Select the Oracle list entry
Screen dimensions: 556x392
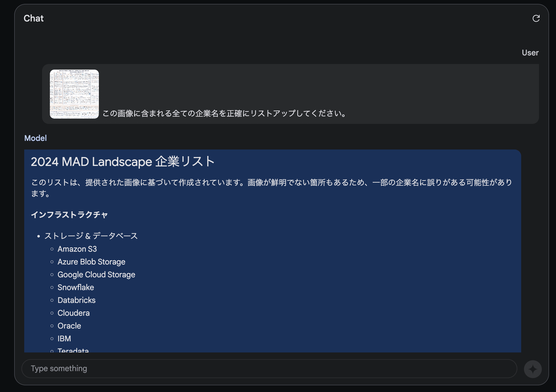click(69, 326)
